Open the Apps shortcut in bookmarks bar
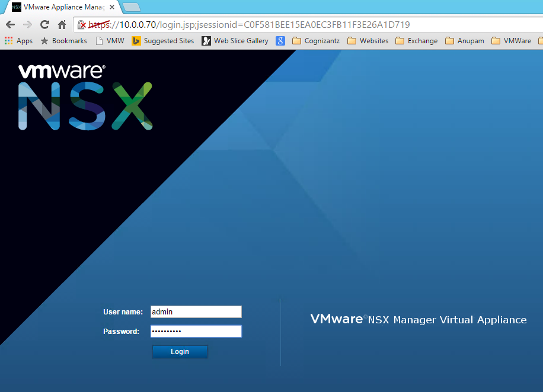543x392 pixels. point(18,41)
